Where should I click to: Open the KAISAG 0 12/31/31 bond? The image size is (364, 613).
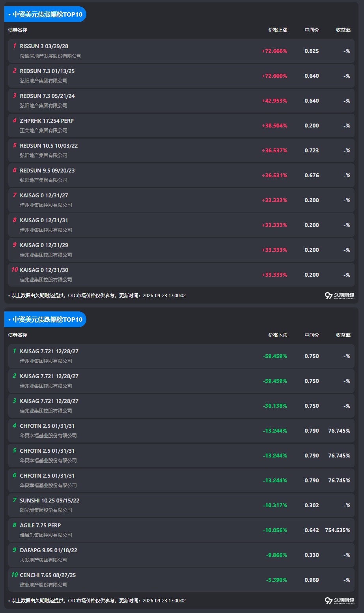[44, 220]
